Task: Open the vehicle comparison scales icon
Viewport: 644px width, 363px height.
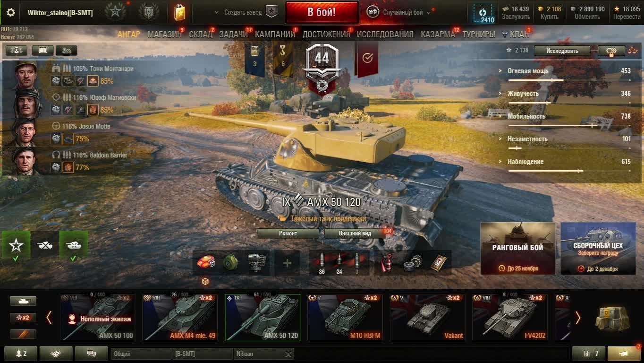Action: tap(632, 50)
